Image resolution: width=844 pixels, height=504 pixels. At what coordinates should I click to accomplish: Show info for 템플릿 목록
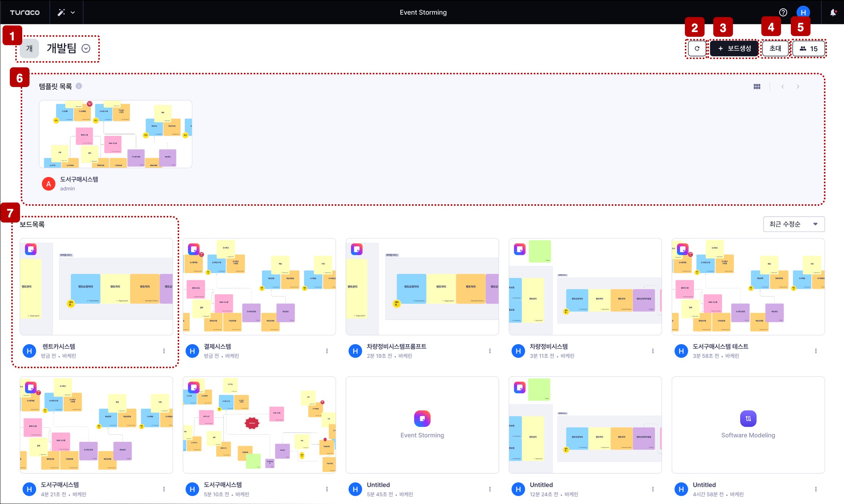(79, 86)
